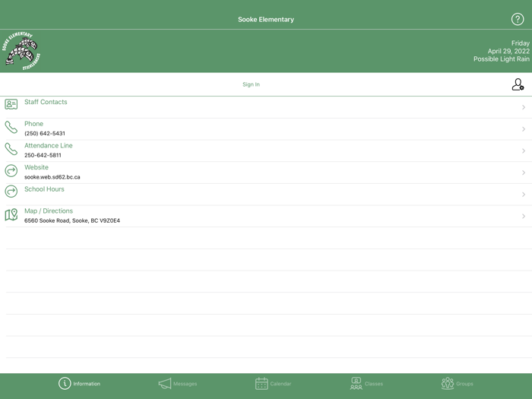Open the Map / Directions row chevron
The width and height of the screenshot is (532, 399).
point(524,216)
